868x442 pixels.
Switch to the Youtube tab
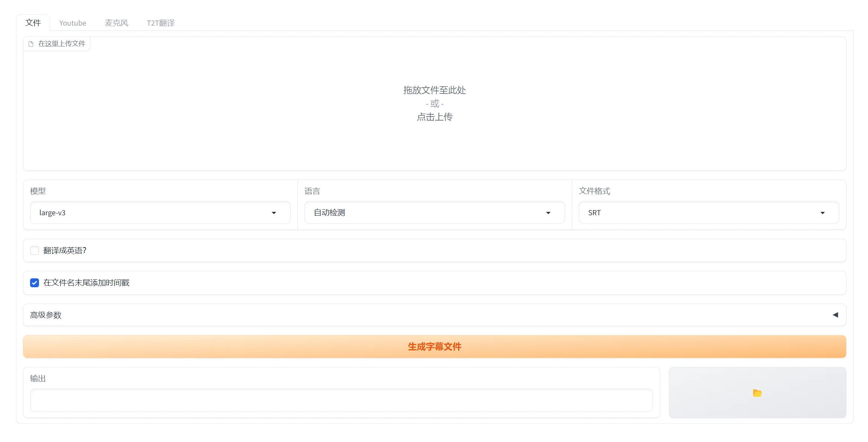pyautogui.click(x=73, y=23)
